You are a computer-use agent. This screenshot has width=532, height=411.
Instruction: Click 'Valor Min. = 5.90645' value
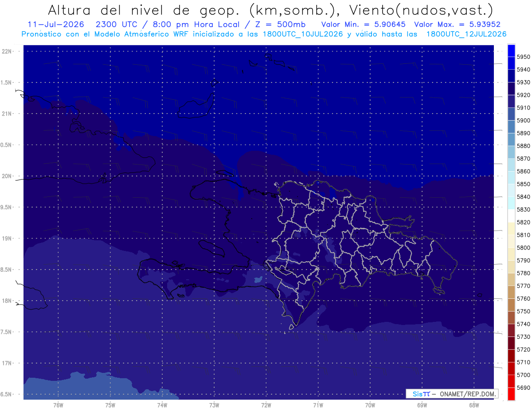363,24
